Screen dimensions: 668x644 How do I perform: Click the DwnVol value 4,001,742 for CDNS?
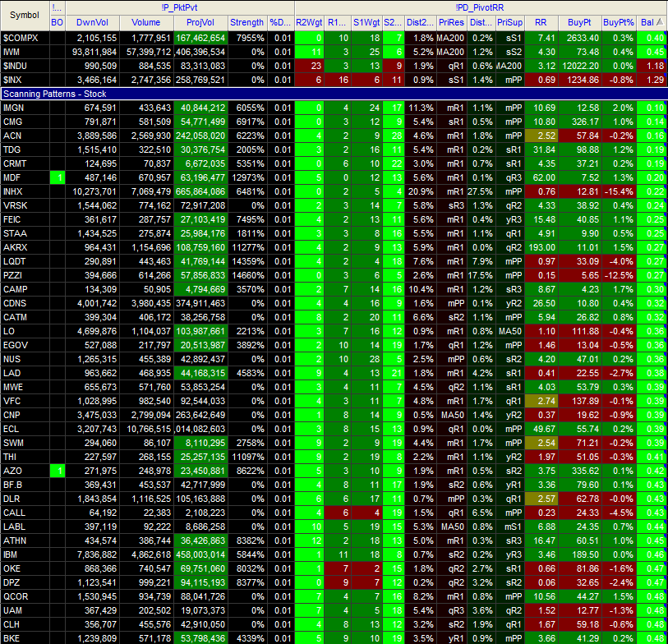click(x=93, y=304)
